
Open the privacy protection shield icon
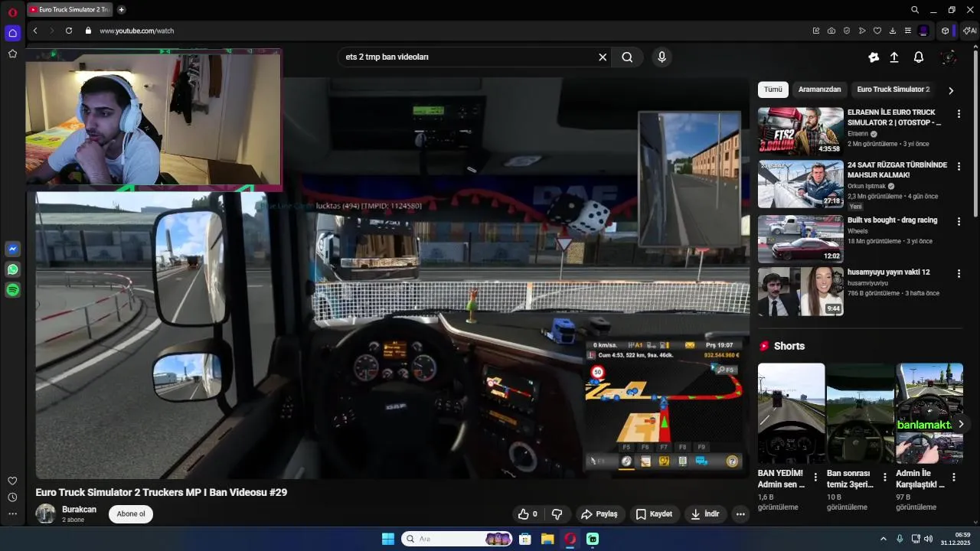[x=847, y=31]
